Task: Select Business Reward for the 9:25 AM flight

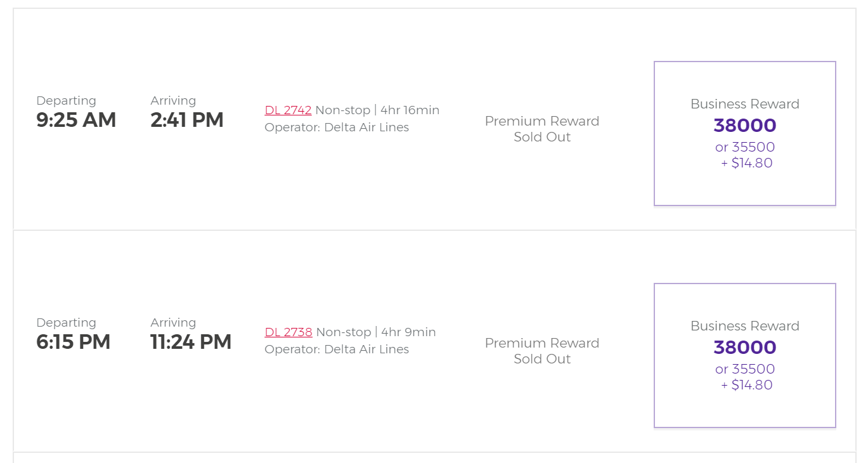Action: (x=745, y=134)
